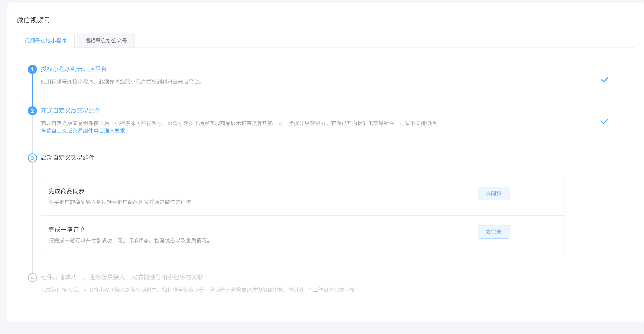Screen dimensions: 644x334
Task: Click the 授权小程序到云开店平台 step title
Action: 74,69
